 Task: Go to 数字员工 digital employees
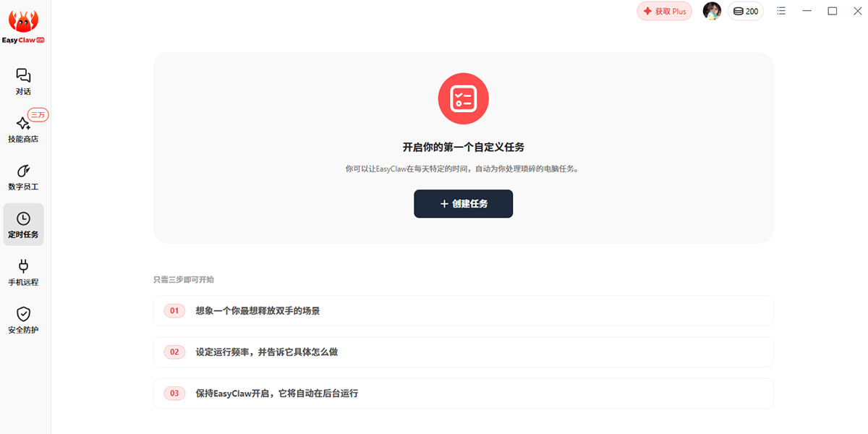[23, 177]
